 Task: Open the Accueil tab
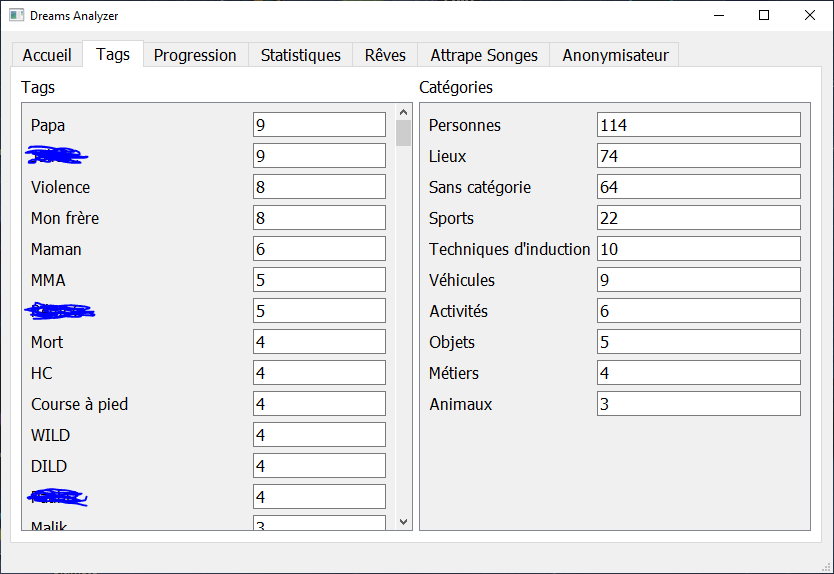click(x=47, y=55)
